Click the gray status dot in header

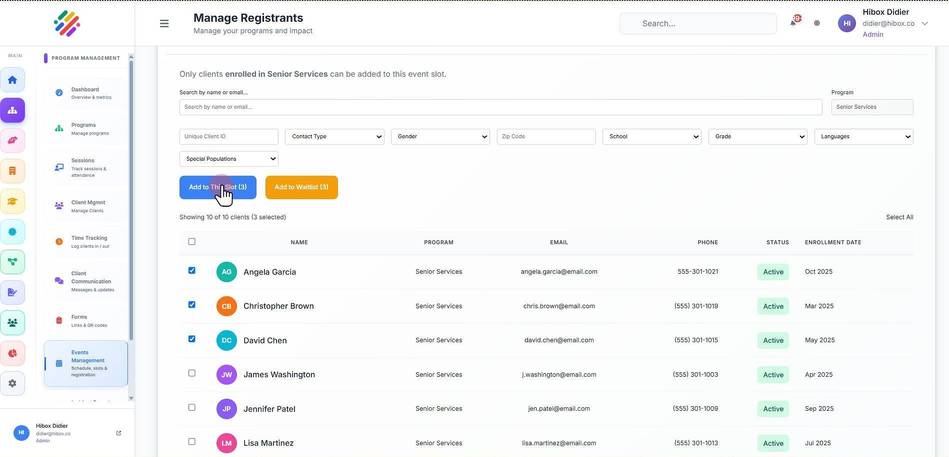[817, 24]
